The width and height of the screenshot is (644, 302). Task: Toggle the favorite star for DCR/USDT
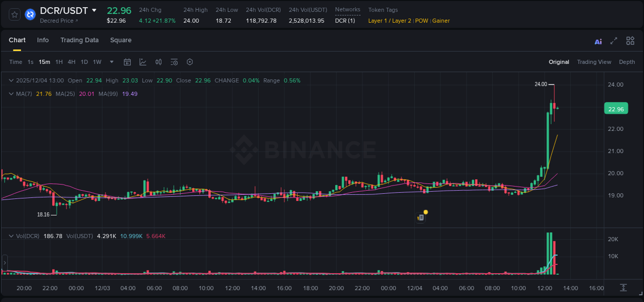coord(14,14)
